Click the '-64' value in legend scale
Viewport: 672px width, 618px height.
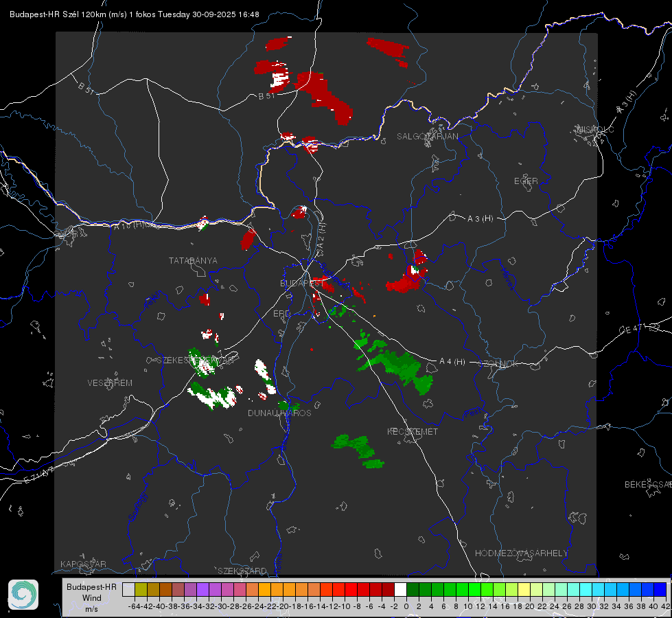coord(135,606)
